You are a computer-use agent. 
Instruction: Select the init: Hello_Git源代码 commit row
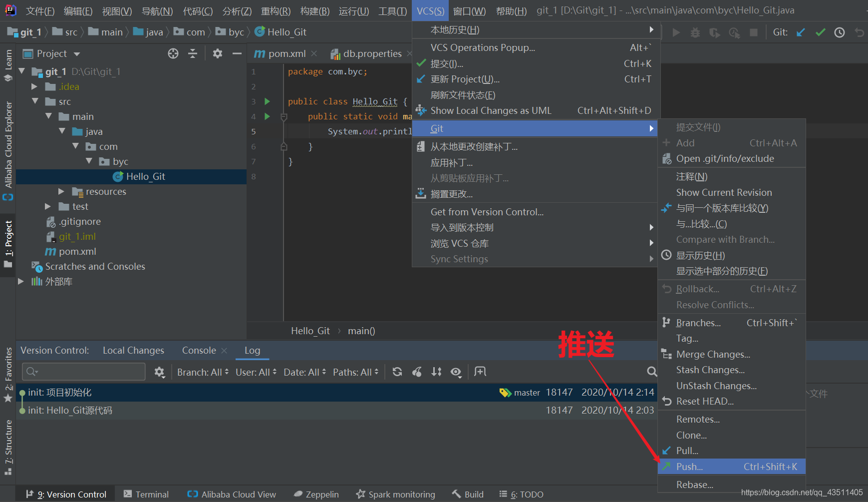70,410
